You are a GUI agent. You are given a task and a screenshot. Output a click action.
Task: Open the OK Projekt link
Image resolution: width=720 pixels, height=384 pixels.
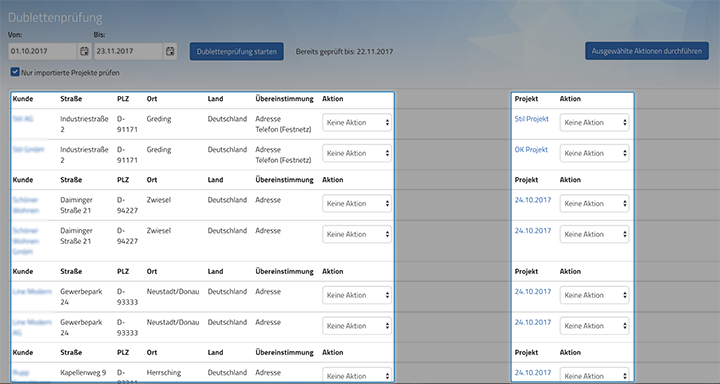(531, 150)
